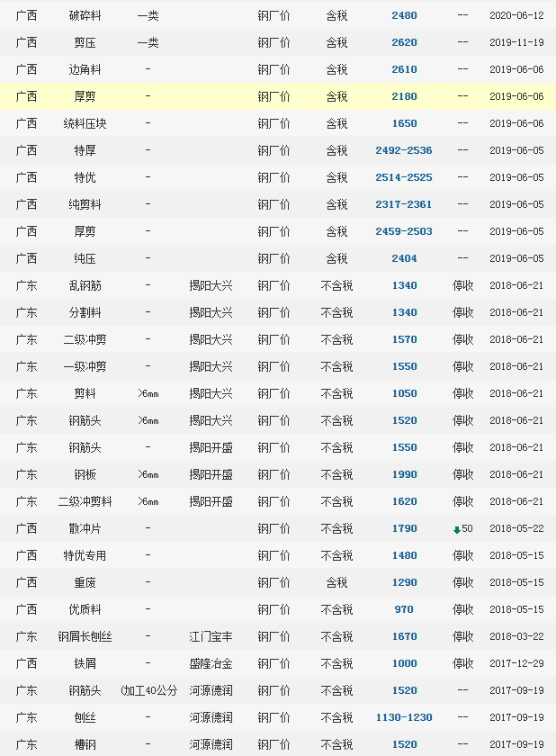Click the 加工40公分 specification text
The height and width of the screenshot is (756, 556).
pyautogui.click(x=148, y=690)
